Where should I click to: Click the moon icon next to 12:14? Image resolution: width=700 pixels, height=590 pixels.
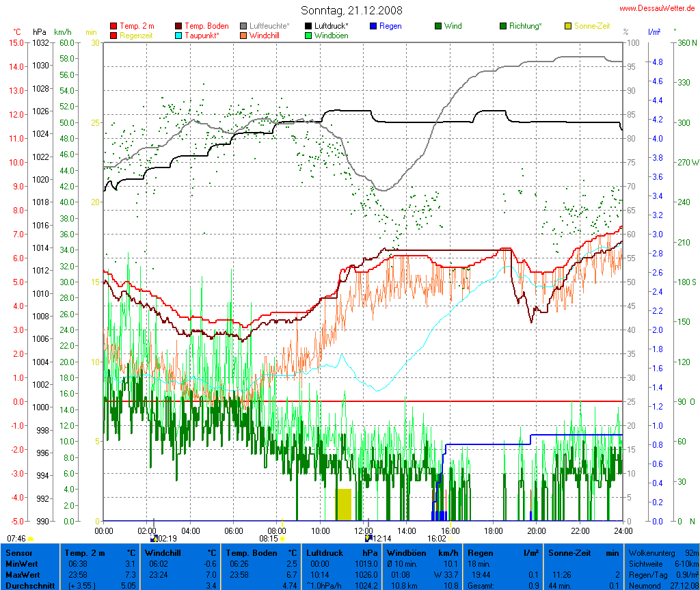pyautogui.click(x=368, y=539)
